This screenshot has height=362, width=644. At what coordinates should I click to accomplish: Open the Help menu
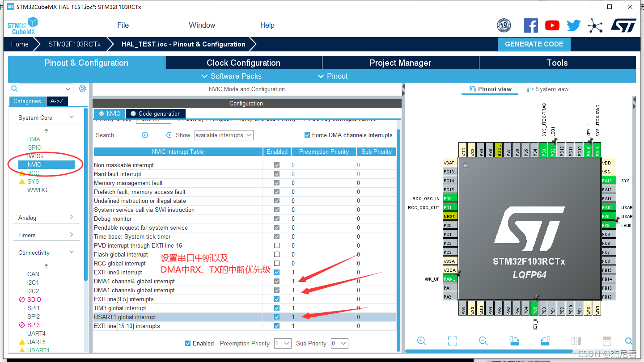click(x=267, y=25)
